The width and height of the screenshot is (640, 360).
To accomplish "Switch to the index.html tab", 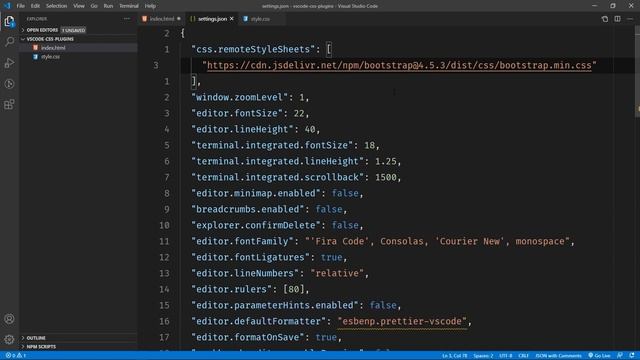I will [x=162, y=19].
